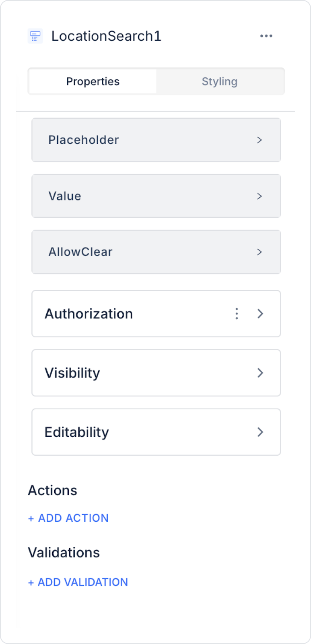311x644 pixels.
Task: Switch to the Styling tab
Action: (220, 81)
